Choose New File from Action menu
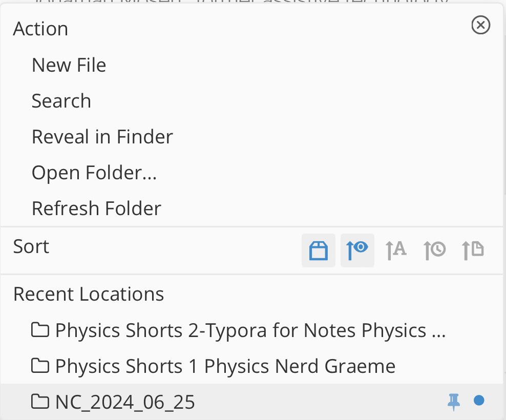The width and height of the screenshot is (506, 420). pyautogui.click(x=69, y=65)
